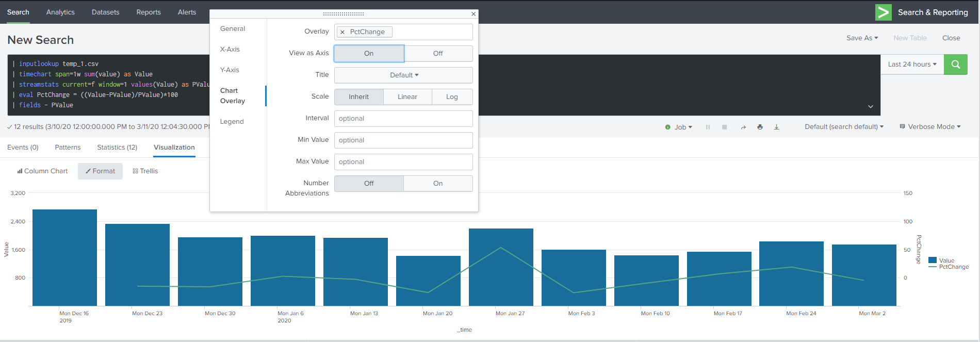
Task: Export results with the download icon
Action: pyautogui.click(x=776, y=127)
